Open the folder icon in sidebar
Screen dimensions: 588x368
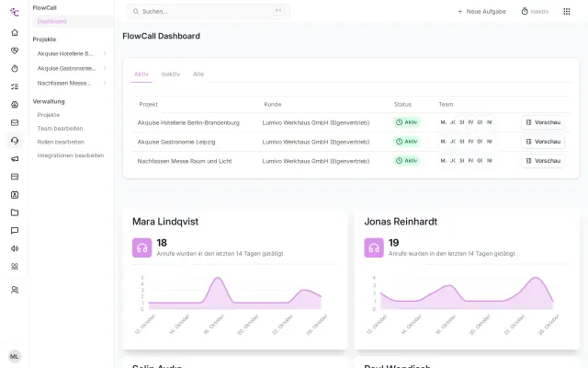15,213
